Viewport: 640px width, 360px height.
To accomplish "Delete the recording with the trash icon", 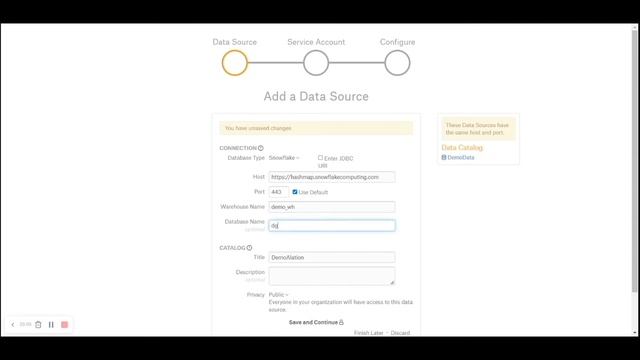I will [38, 324].
